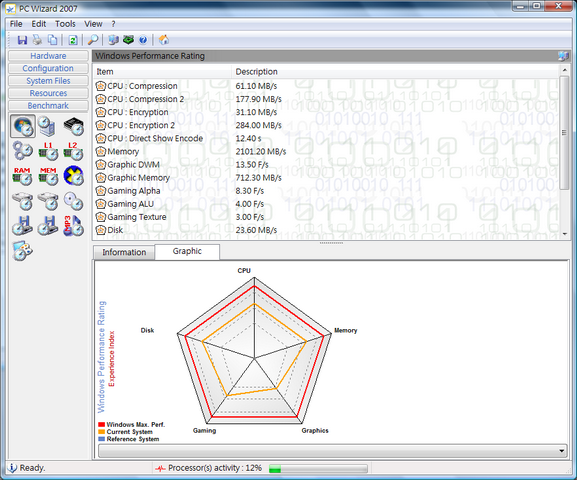
Task: Open the View menu
Action: point(93,24)
